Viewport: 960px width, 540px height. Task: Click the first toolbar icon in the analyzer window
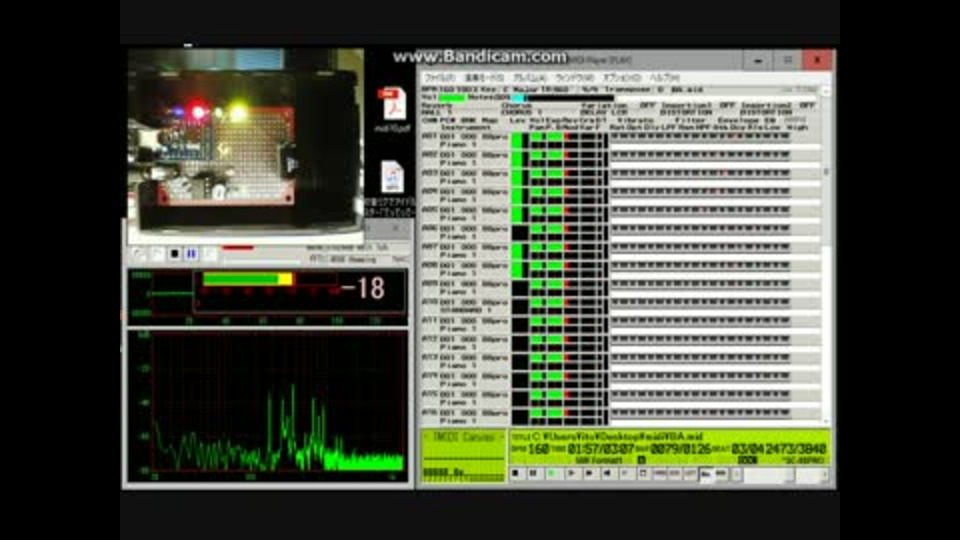click(139, 253)
